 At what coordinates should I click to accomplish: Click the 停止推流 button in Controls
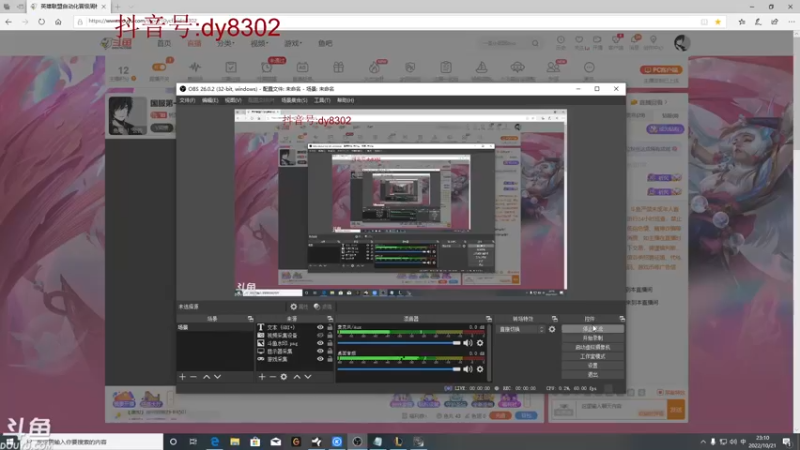click(592, 329)
